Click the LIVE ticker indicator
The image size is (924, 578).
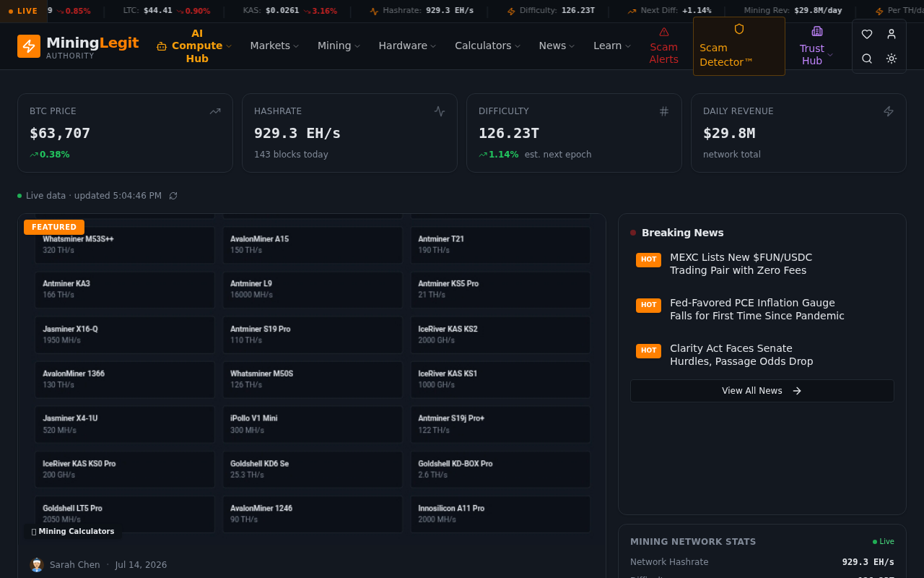pyautogui.click(x=23, y=11)
